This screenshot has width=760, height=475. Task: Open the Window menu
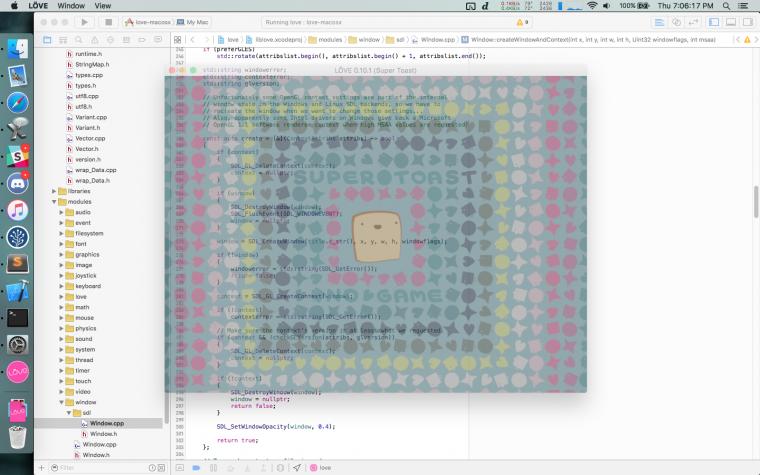coord(71,6)
